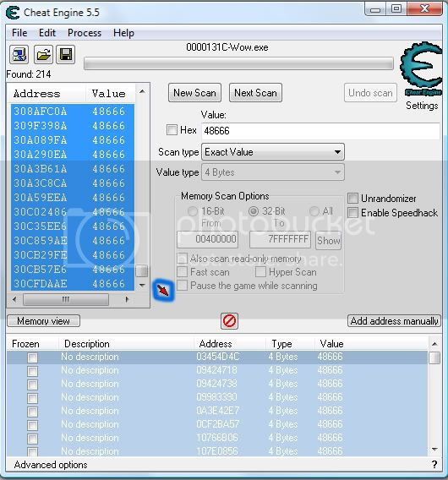Click found list scroll right arrow

pos(127,299)
